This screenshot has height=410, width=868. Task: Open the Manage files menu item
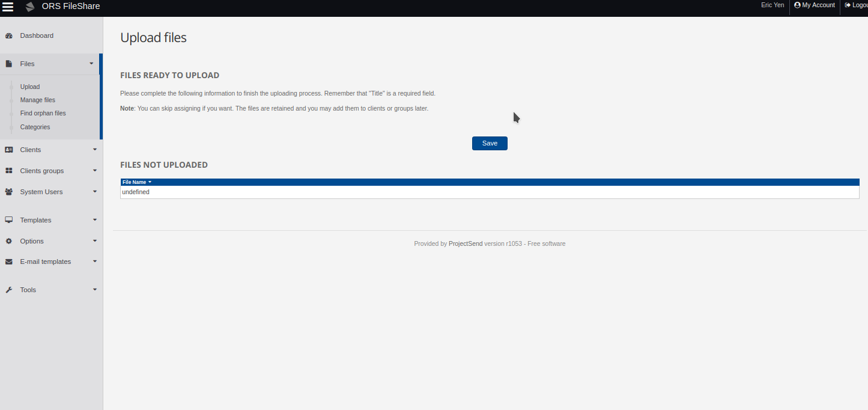coord(37,100)
